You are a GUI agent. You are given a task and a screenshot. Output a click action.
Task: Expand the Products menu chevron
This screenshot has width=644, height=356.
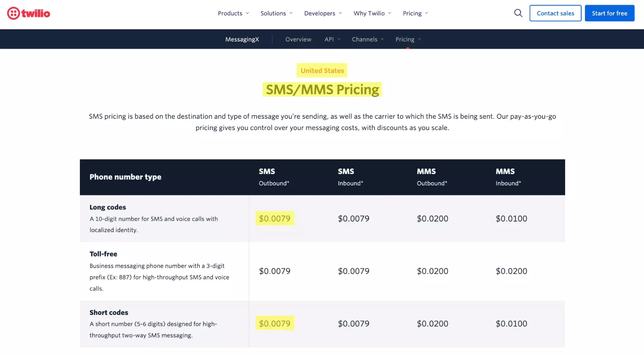coord(247,13)
